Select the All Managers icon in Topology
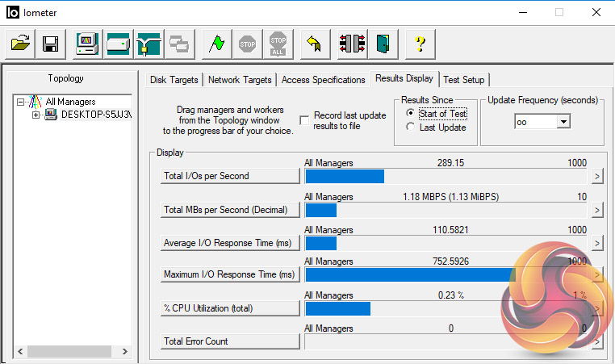Viewport: 615px width, 364px height. pyautogui.click(x=35, y=102)
